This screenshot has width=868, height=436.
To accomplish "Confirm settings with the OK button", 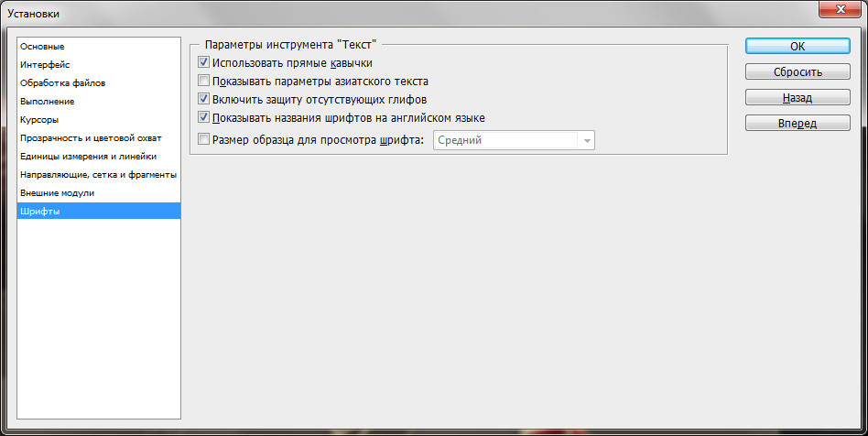I will pyautogui.click(x=797, y=46).
